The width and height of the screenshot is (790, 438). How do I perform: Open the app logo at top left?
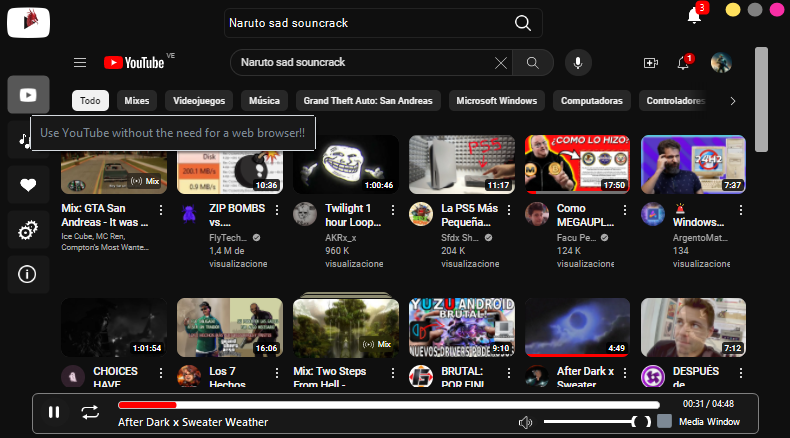tap(28, 23)
